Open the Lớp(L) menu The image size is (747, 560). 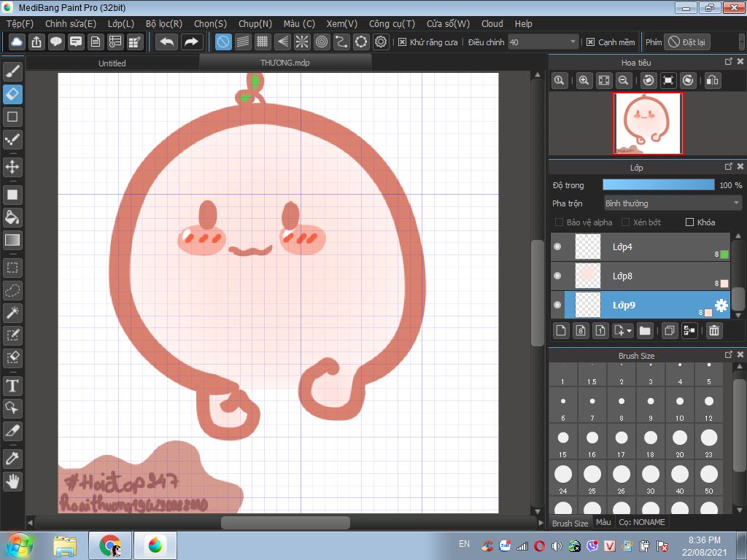[x=121, y=24]
